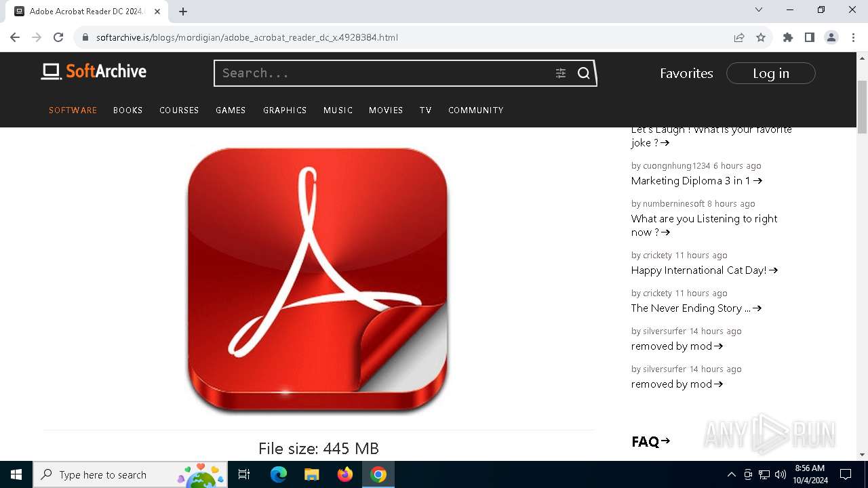Open Windows Start menu

click(16, 474)
